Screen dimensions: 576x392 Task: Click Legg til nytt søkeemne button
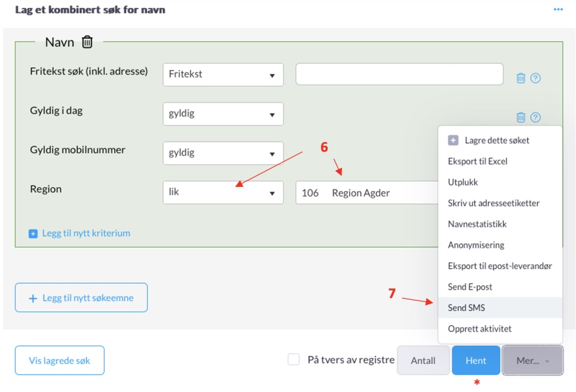click(x=81, y=298)
